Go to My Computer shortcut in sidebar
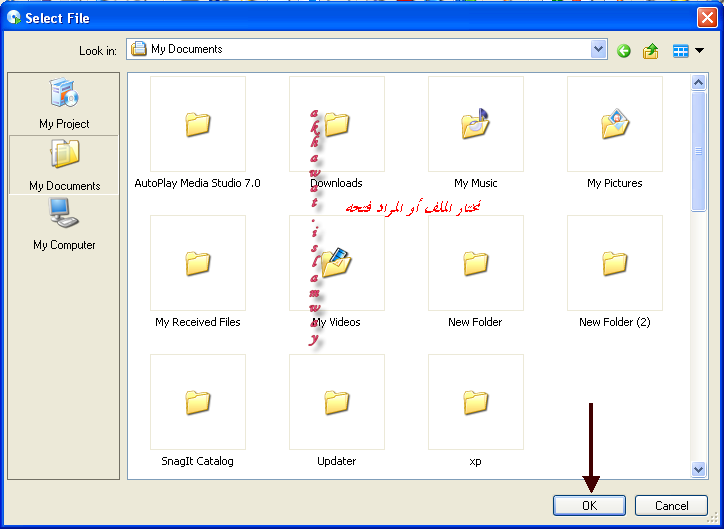This screenshot has height=529, width=724. pyautogui.click(x=64, y=225)
